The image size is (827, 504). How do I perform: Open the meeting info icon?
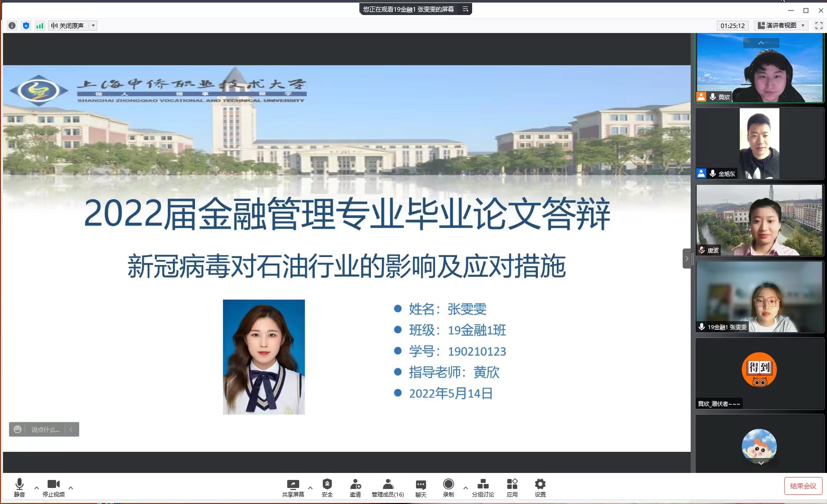12,26
